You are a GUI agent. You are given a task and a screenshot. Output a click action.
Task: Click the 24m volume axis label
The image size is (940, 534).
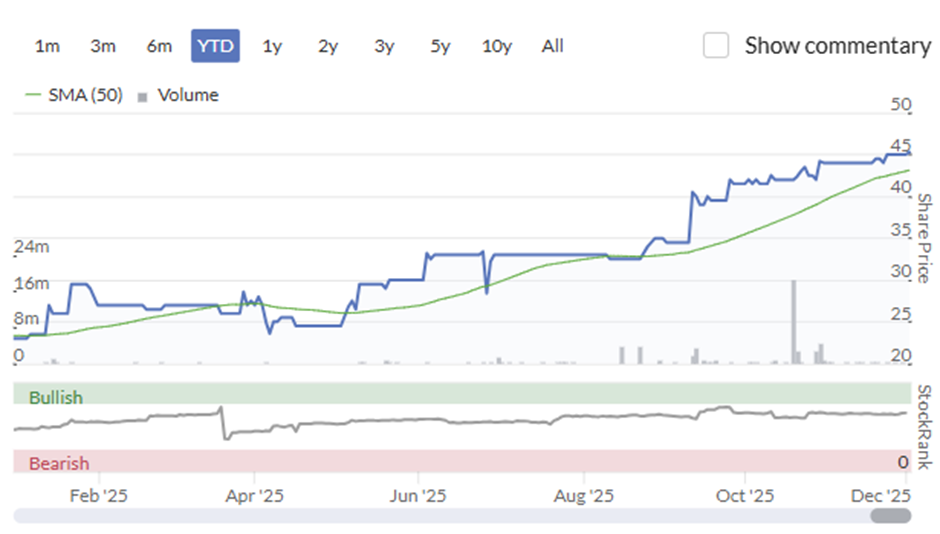[x=32, y=246]
